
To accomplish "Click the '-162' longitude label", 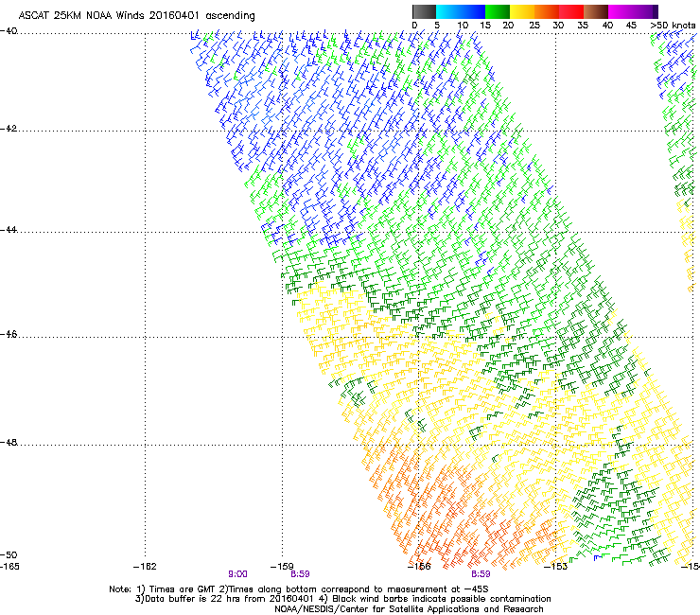I will (145, 567).
